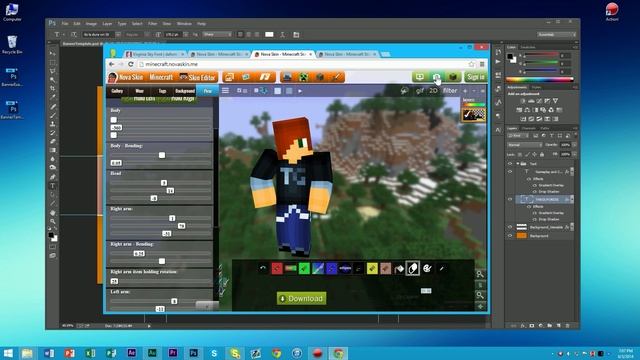Switch to the Gallery tab in Nova Skin
640x360 pixels.
tap(117, 91)
